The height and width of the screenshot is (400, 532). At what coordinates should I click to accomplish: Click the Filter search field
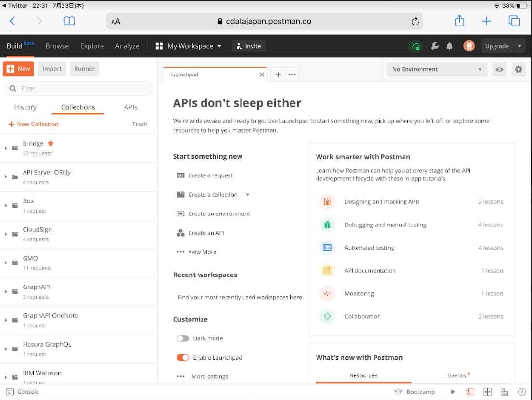click(78, 88)
